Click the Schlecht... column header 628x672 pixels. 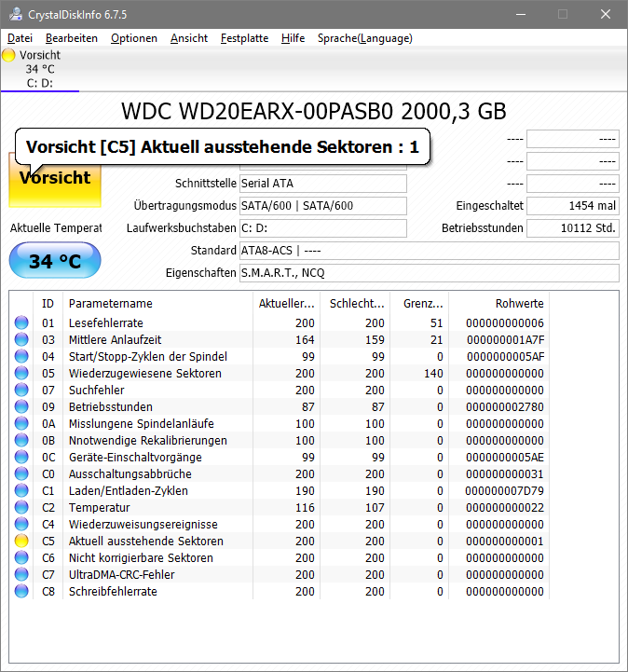point(355,304)
